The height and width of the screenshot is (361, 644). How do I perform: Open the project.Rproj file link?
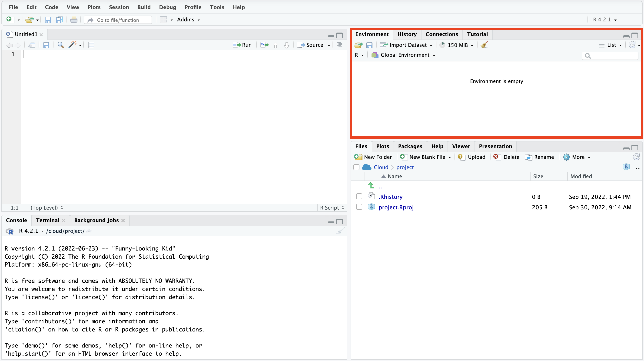click(x=396, y=207)
